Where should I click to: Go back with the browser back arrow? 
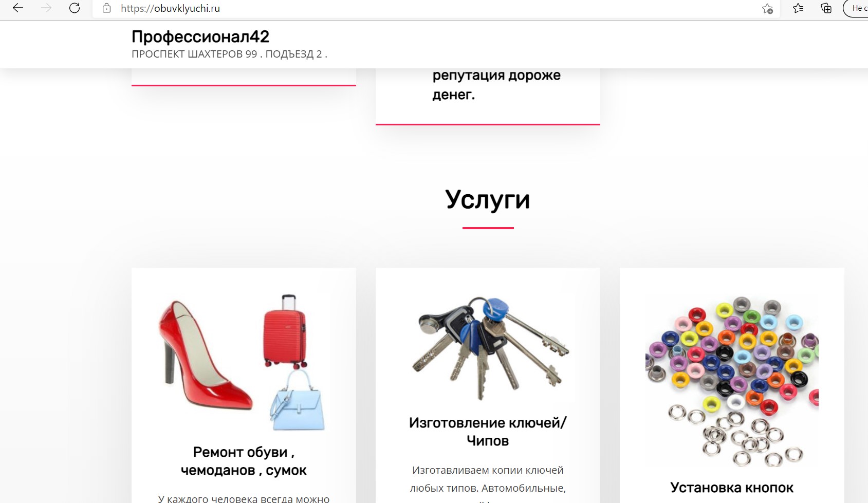tap(18, 8)
